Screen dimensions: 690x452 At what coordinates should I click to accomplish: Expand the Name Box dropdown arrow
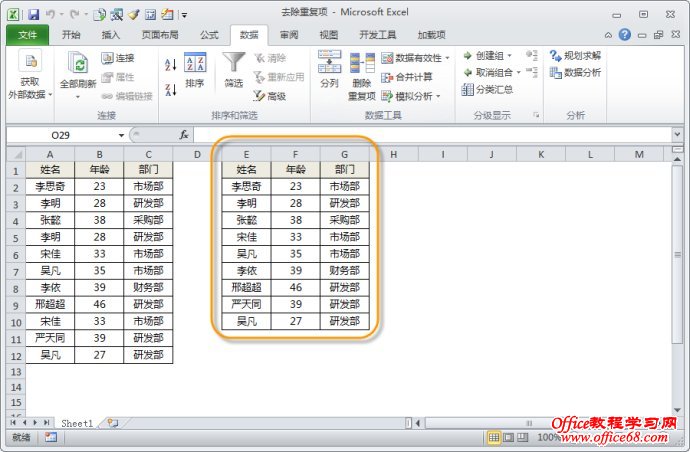(x=121, y=134)
